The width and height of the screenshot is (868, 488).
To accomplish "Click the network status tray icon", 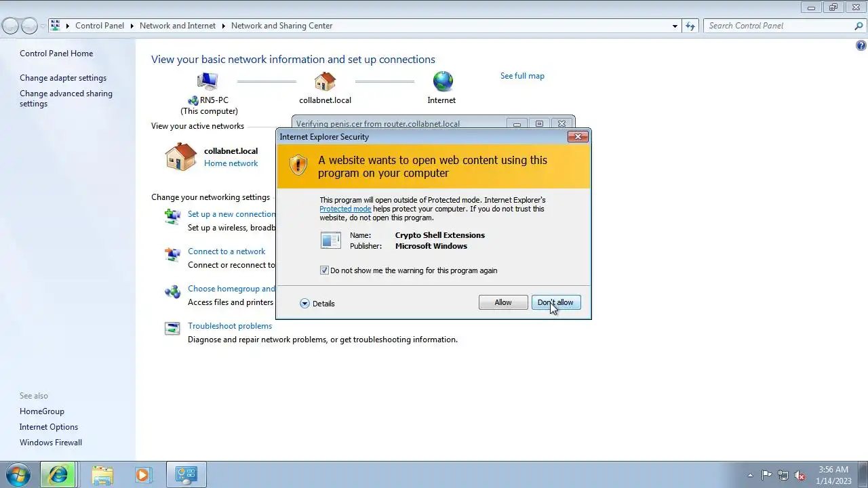I will 783,475.
